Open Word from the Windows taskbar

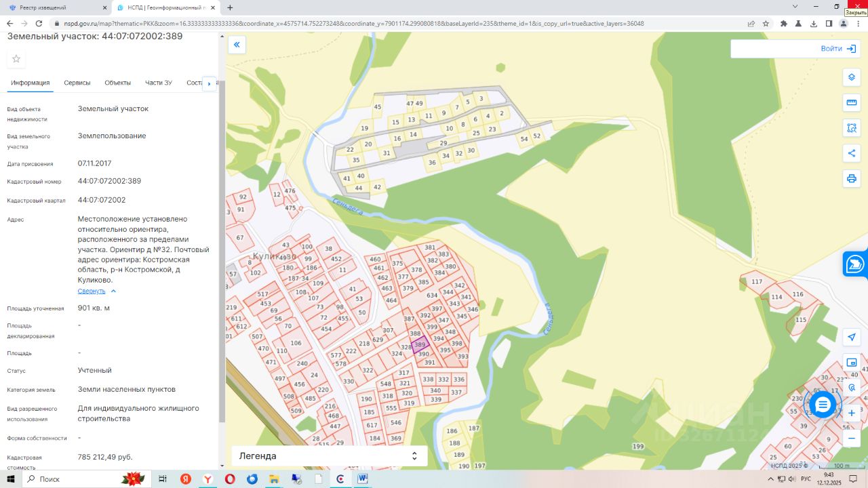[x=362, y=479]
